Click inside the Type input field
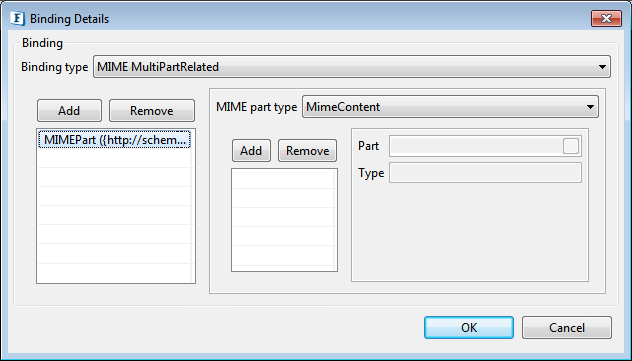 point(485,172)
